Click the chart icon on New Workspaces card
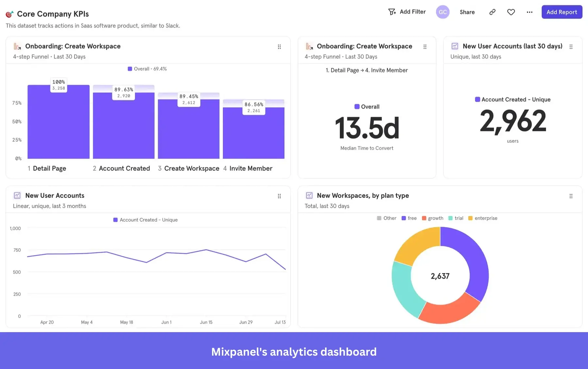588x369 pixels. 309,195
